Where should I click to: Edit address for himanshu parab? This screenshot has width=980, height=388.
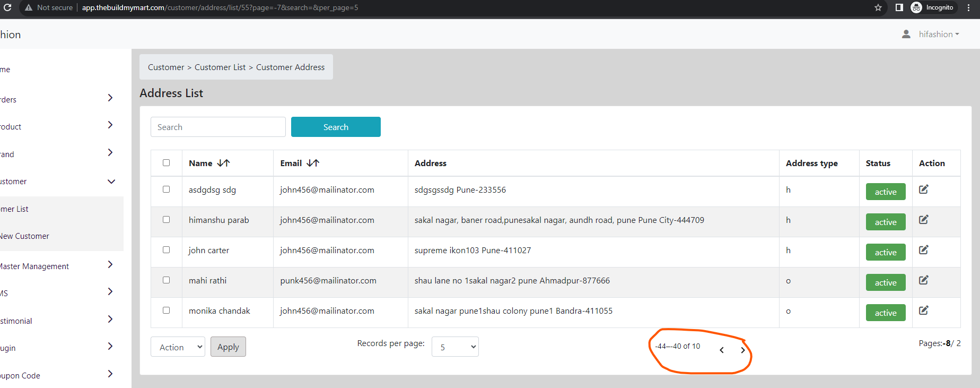coord(923,220)
